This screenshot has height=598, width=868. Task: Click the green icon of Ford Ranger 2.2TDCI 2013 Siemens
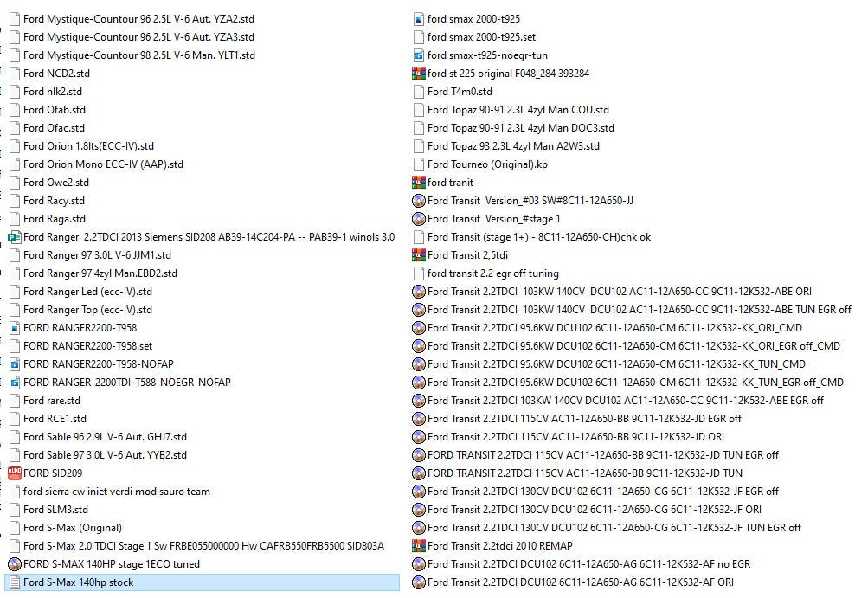pyautogui.click(x=14, y=237)
